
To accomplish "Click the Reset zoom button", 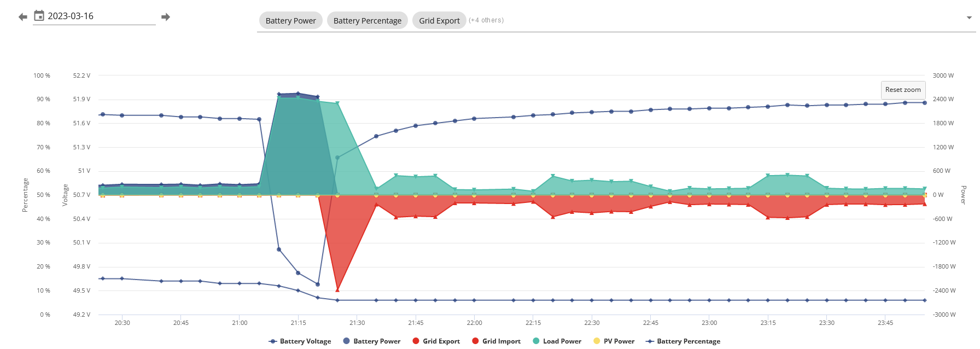I will click(903, 90).
